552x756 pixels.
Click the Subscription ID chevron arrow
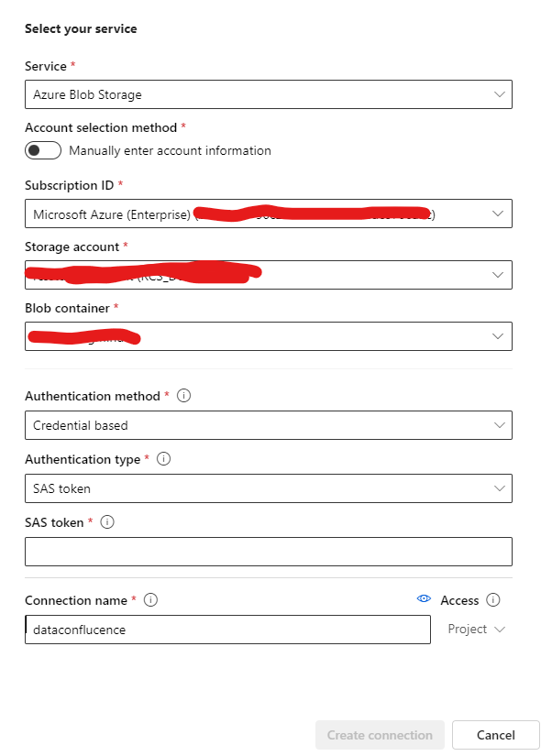pyautogui.click(x=498, y=214)
